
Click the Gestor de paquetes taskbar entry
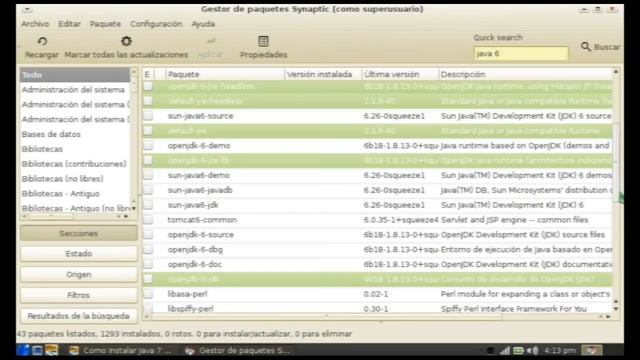(x=237, y=350)
